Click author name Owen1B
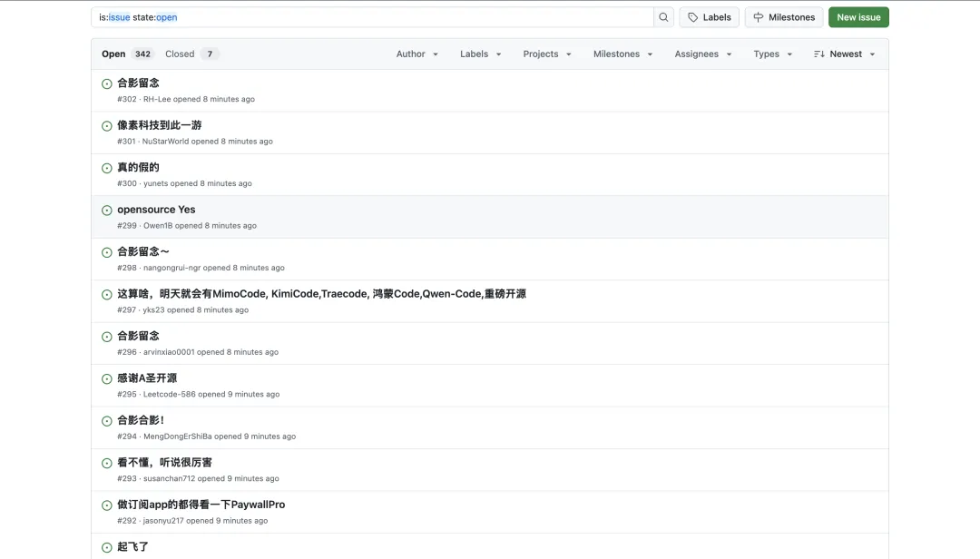 tap(158, 226)
